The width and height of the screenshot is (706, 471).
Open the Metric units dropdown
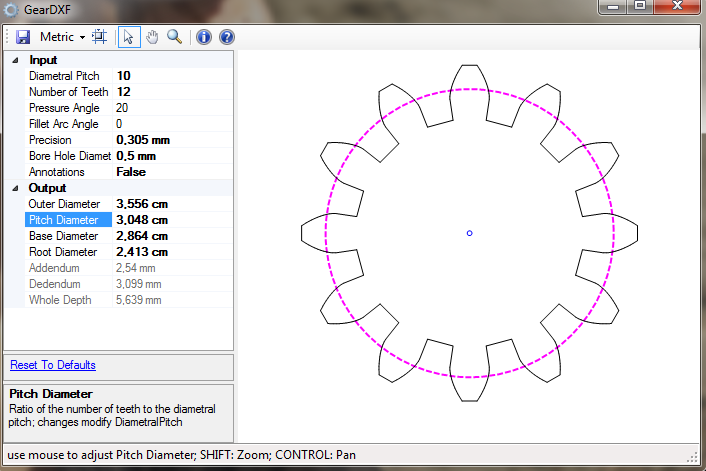coord(63,37)
